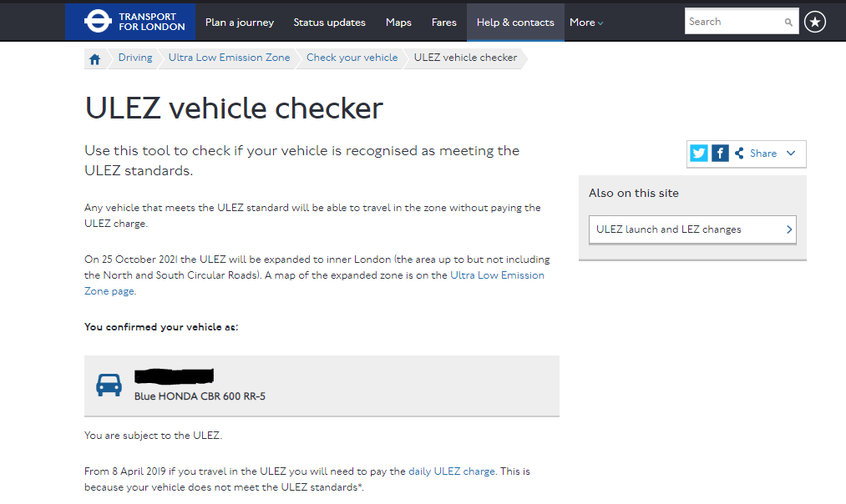Screen dimensions: 846x504
Task: Click the home icon in breadcrumb
Action: tap(94, 58)
